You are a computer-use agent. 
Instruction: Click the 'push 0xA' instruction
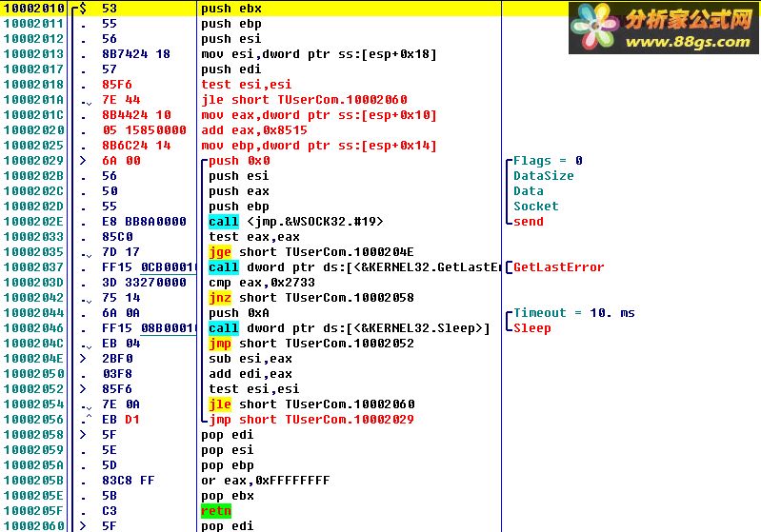pyautogui.click(x=239, y=313)
